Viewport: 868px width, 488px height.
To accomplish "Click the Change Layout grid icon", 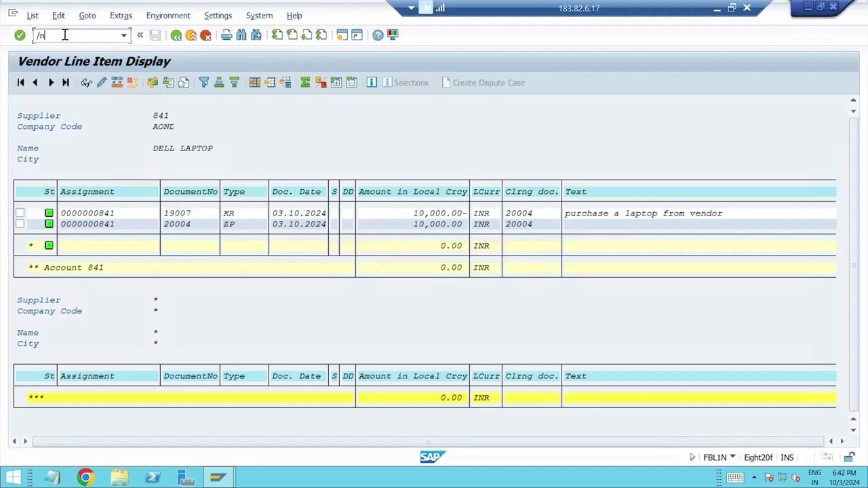I will (254, 83).
